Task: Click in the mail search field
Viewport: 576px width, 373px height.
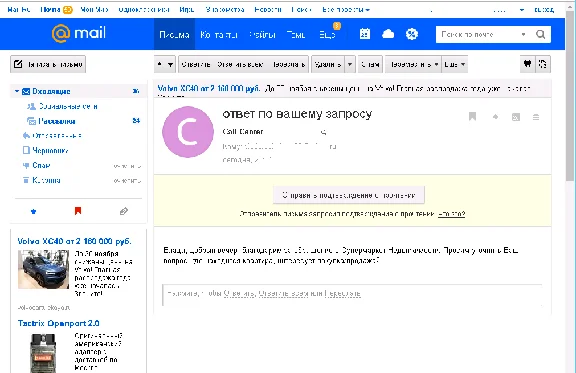Action: [478, 34]
